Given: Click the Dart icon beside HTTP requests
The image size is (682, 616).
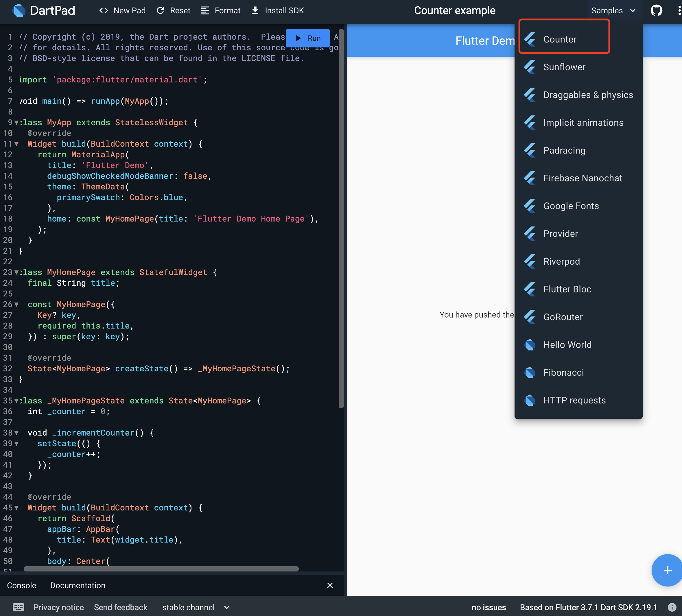Looking at the screenshot, I should pyautogui.click(x=530, y=400).
